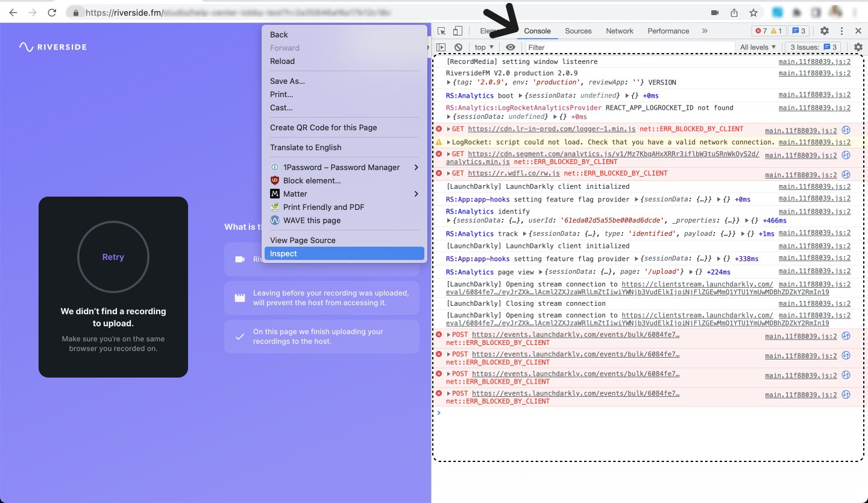
Task: Expand the GET r.wdfl.co/rw.js error
Action: (x=448, y=173)
